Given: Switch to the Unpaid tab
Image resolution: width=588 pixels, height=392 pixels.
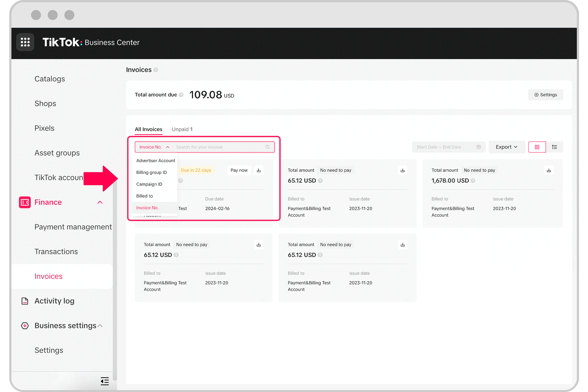Looking at the screenshot, I should pos(182,129).
